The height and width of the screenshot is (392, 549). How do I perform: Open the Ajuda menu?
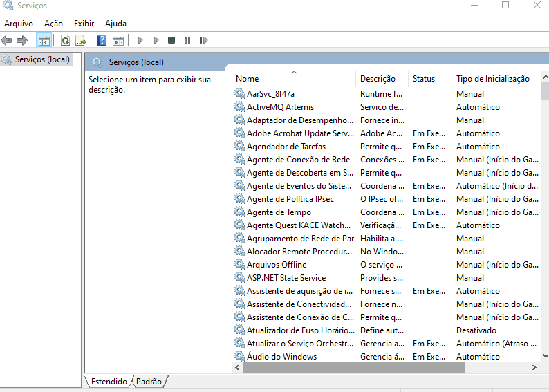115,24
